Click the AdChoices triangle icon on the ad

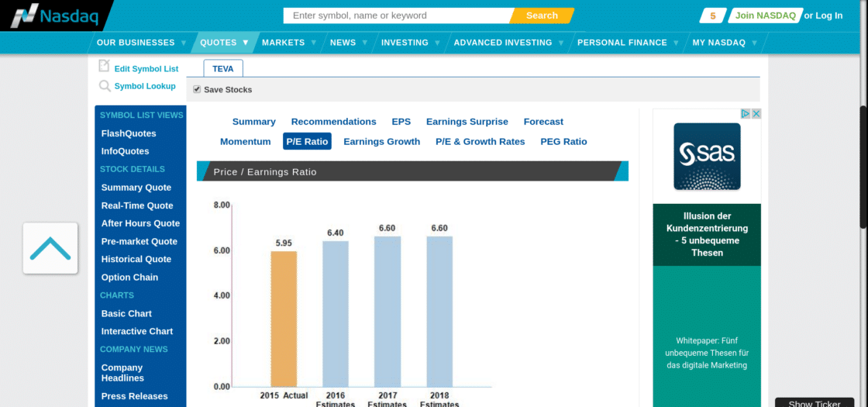coord(746,113)
